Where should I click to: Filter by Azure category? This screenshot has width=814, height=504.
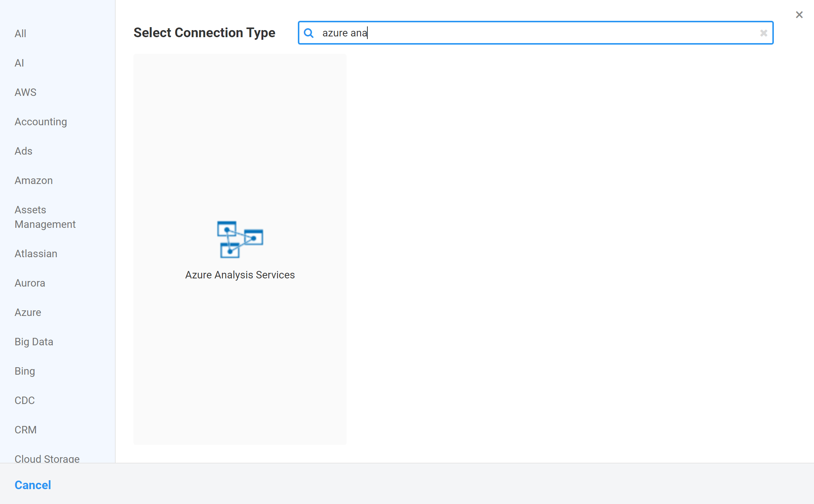tap(28, 312)
